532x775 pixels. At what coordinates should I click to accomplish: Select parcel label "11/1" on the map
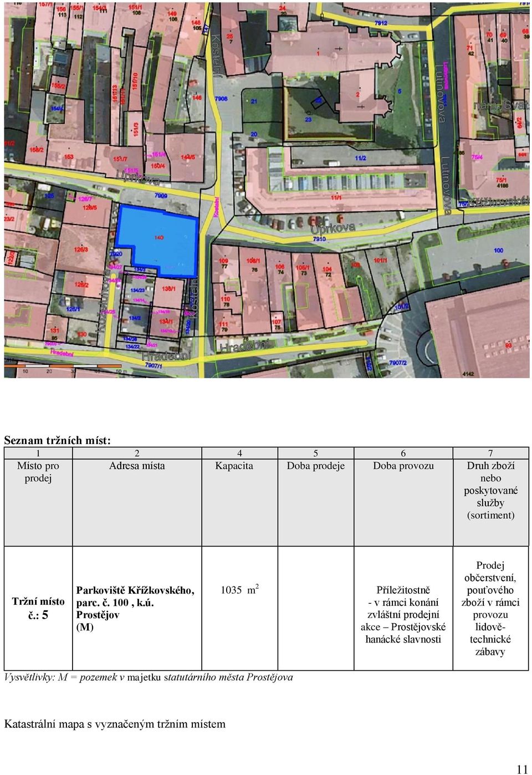point(336,197)
